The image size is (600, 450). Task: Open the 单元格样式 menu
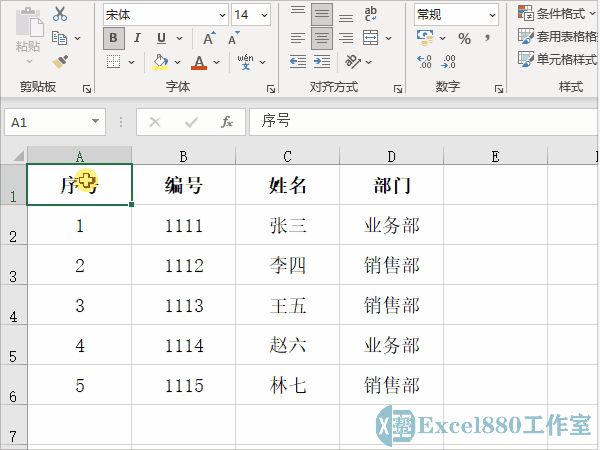point(557,59)
